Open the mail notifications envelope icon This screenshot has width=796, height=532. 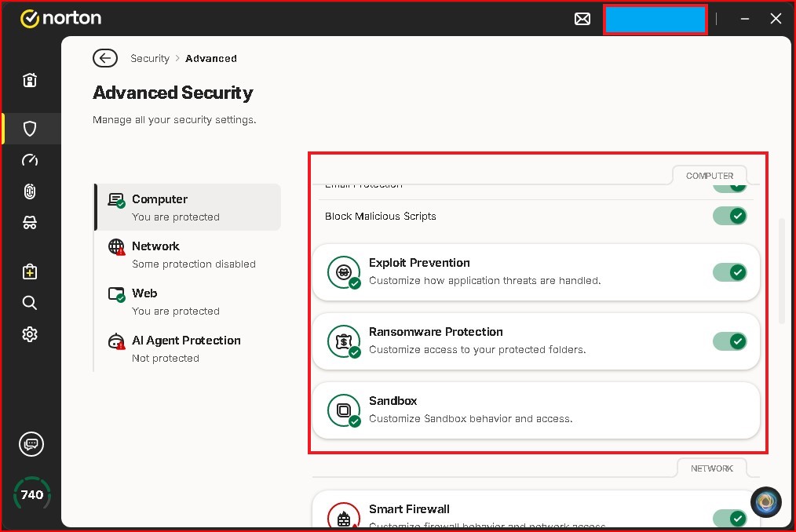(582, 20)
